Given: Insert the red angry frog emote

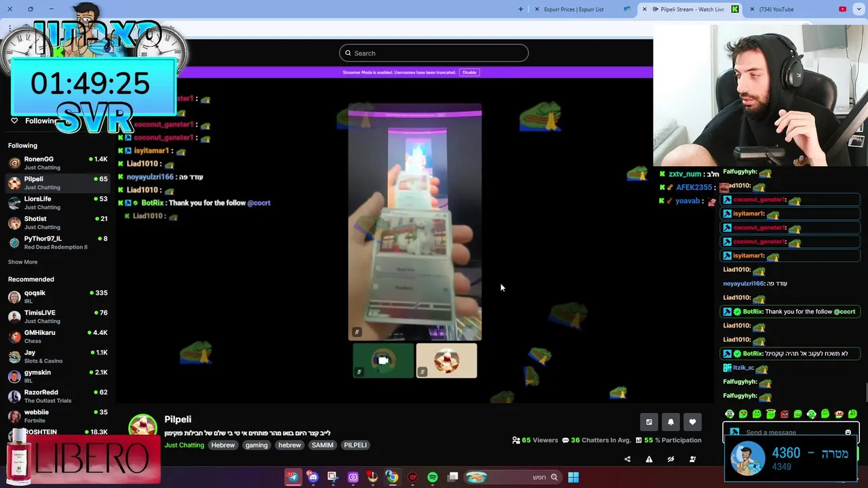Looking at the screenshot, I should point(785,414).
